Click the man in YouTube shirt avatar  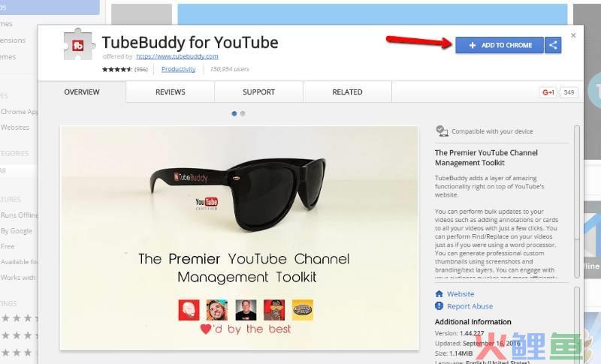(x=246, y=310)
